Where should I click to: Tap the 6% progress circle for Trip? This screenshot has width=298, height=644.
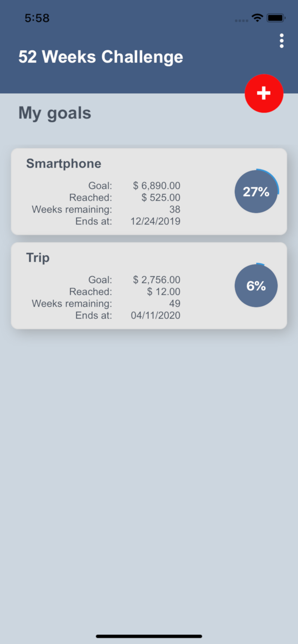pyautogui.click(x=256, y=286)
